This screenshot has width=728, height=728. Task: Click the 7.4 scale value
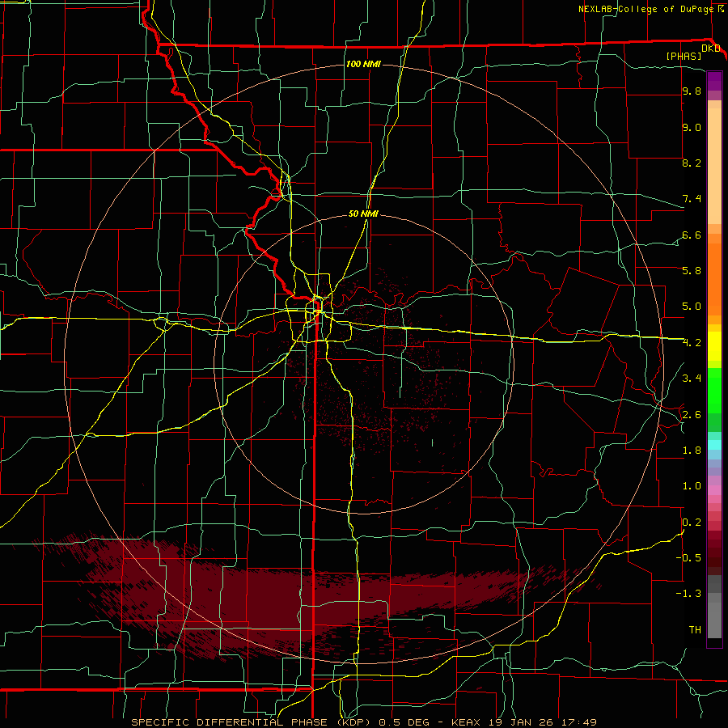tap(692, 199)
